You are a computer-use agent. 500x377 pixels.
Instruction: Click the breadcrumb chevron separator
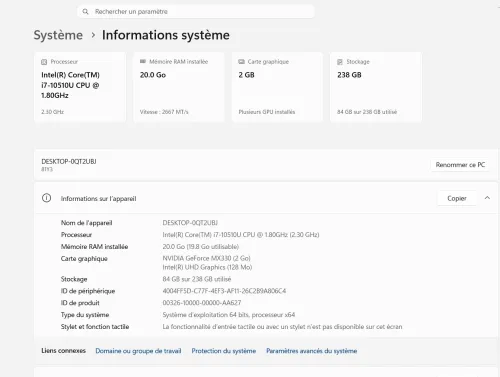[93, 35]
